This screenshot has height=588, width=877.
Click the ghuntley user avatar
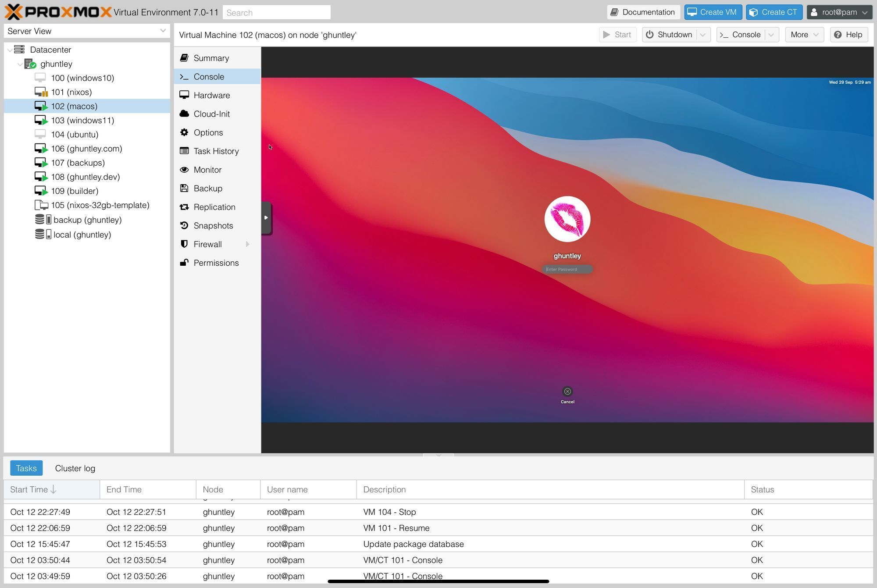pos(567,219)
